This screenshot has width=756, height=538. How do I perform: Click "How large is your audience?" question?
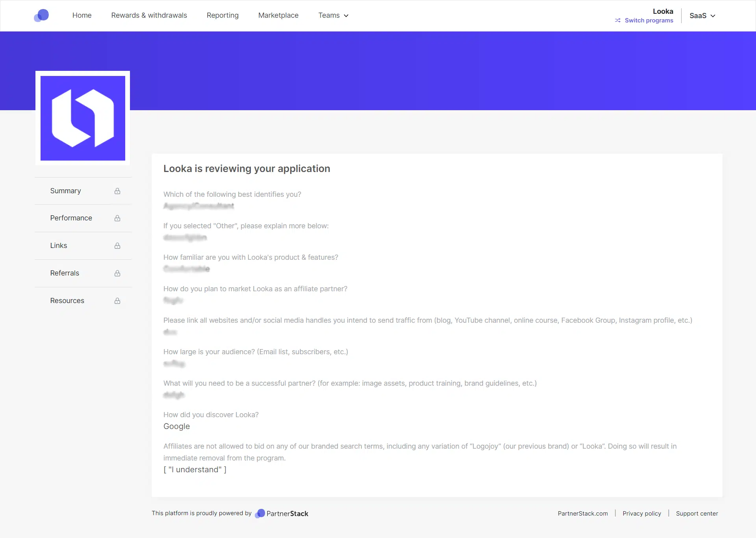click(256, 352)
